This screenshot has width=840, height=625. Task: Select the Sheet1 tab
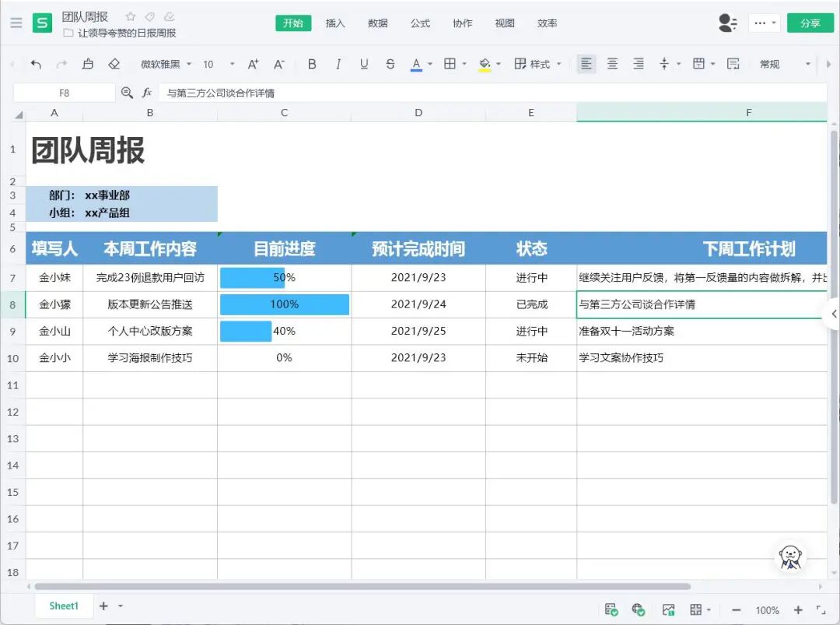[64, 606]
